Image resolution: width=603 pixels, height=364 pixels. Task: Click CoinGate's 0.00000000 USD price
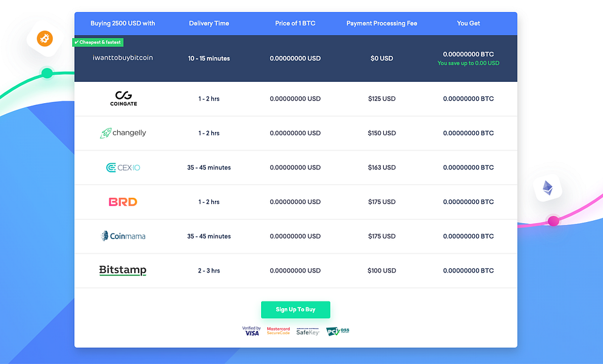point(295,99)
